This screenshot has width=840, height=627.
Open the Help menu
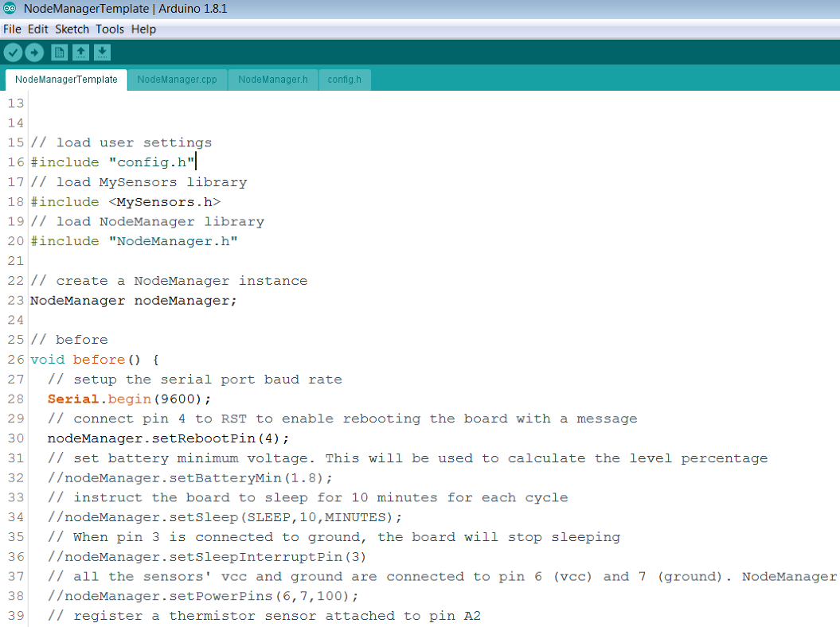(143, 29)
